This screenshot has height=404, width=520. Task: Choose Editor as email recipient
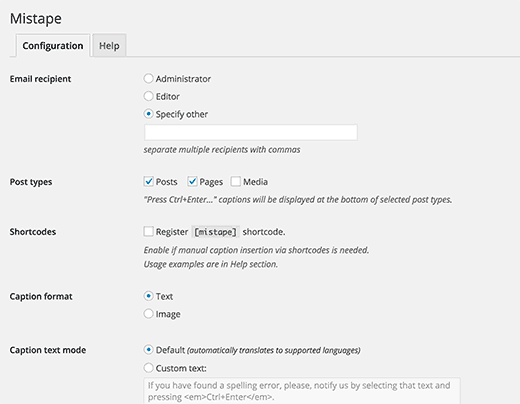click(x=148, y=96)
